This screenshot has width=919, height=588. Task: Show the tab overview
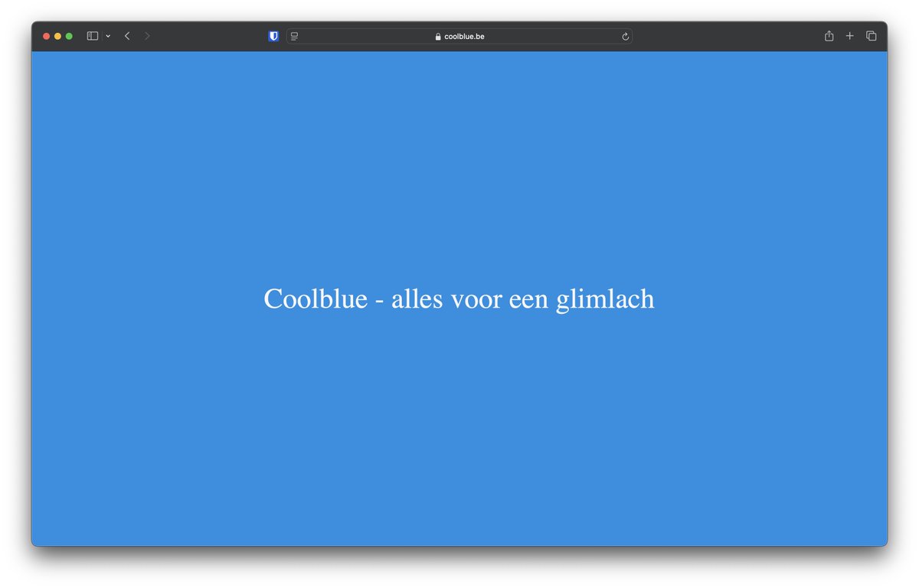point(871,36)
